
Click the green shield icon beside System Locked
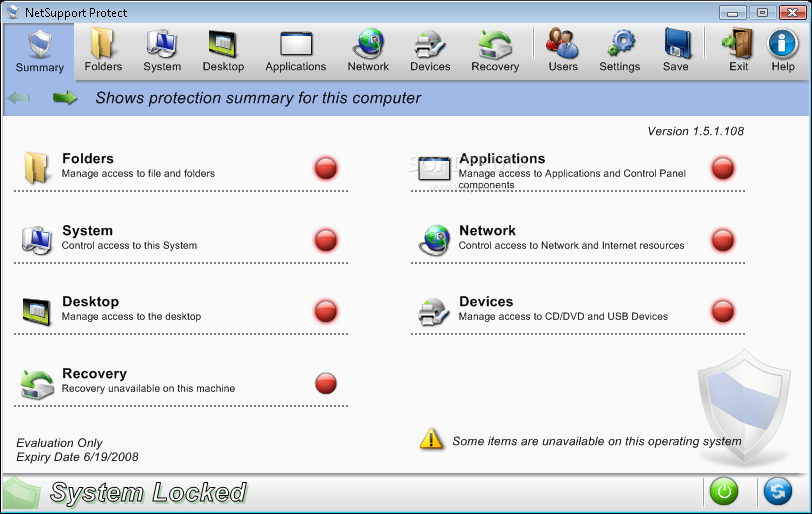21,492
